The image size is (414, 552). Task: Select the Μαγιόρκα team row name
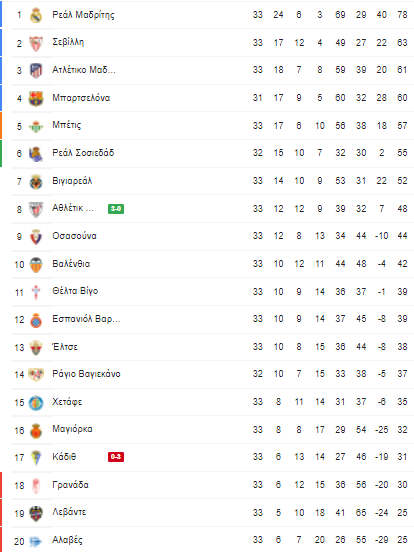[x=73, y=429]
